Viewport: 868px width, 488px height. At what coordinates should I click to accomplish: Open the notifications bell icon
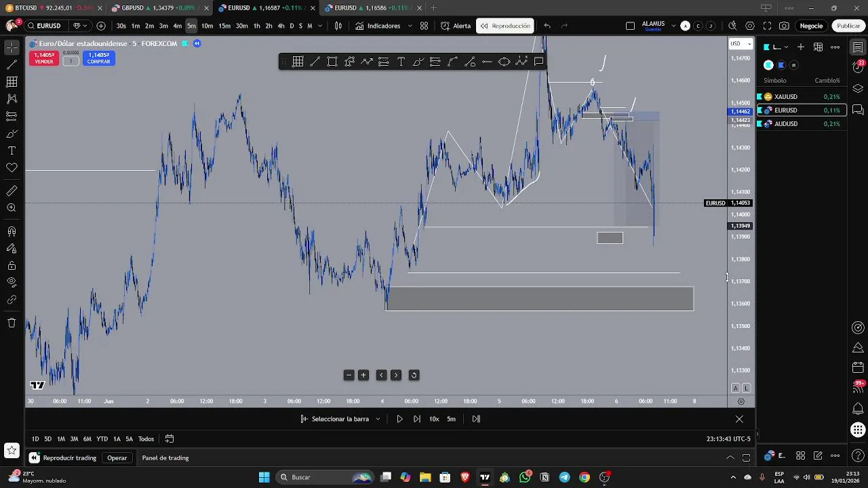(x=858, y=409)
